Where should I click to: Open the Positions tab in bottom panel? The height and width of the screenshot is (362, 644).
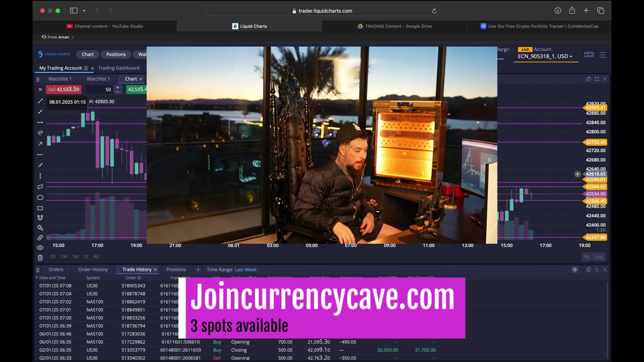click(176, 269)
